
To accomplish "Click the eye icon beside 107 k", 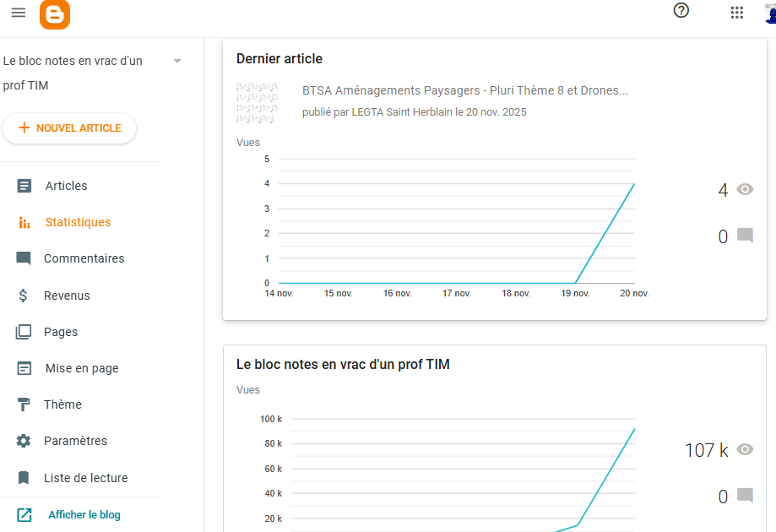I will 745,450.
